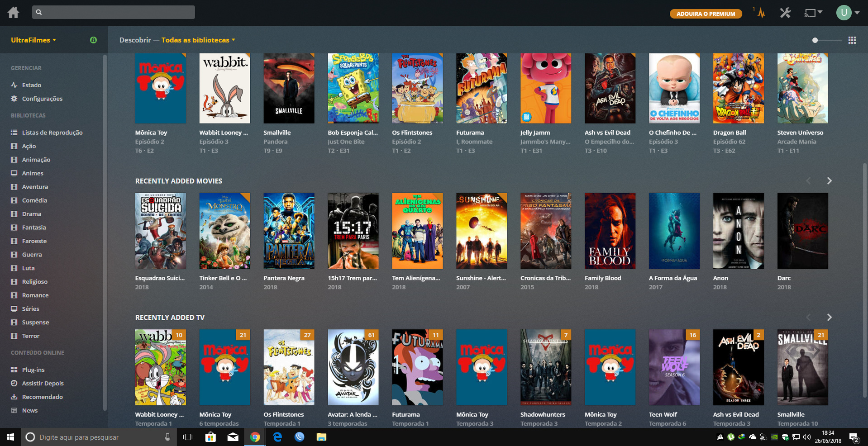This screenshot has height=446, width=868.
Task: Switch to Google Chrome on taskbar
Action: tap(255, 437)
